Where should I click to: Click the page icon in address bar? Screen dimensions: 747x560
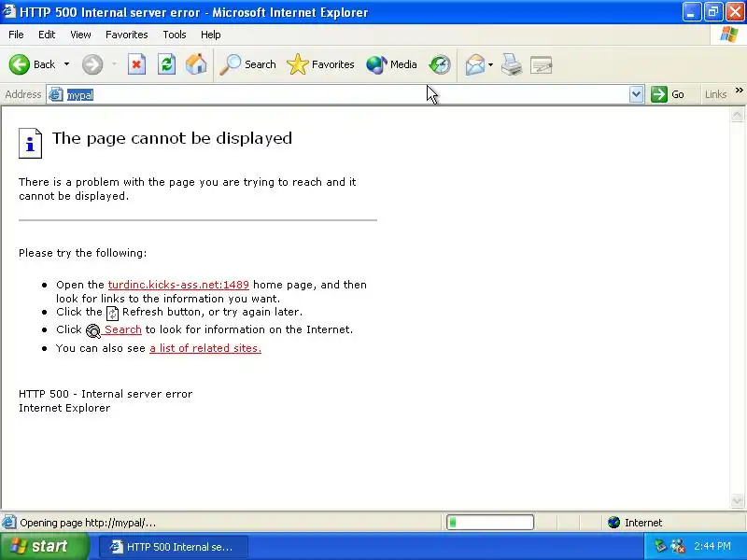coord(56,95)
